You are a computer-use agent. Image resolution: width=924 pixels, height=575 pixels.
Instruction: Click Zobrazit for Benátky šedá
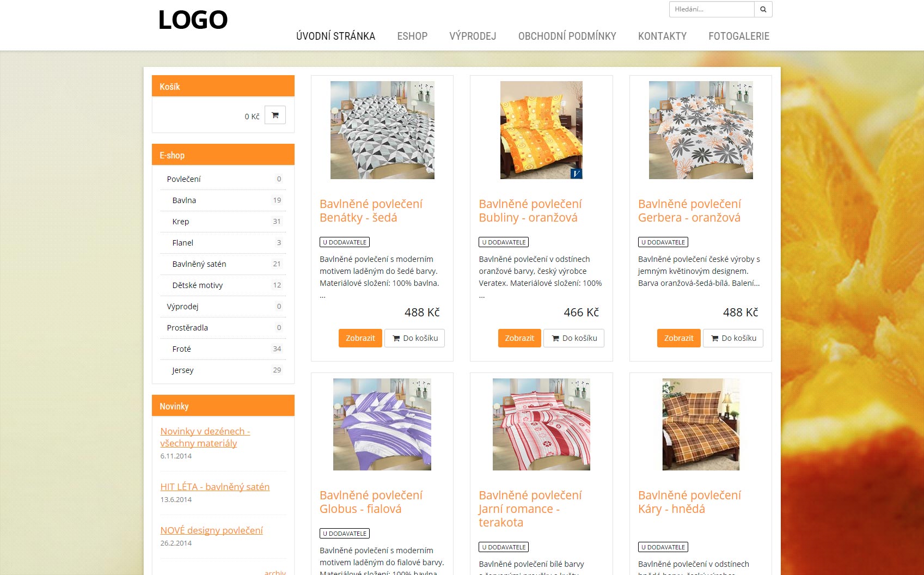point(360,338)
